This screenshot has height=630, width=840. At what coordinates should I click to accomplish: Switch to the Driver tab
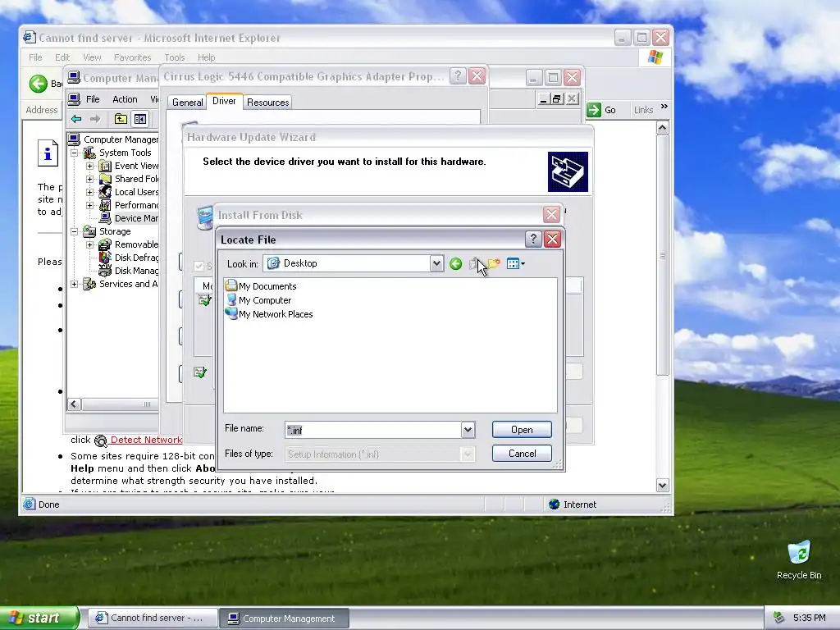(224, 101)
